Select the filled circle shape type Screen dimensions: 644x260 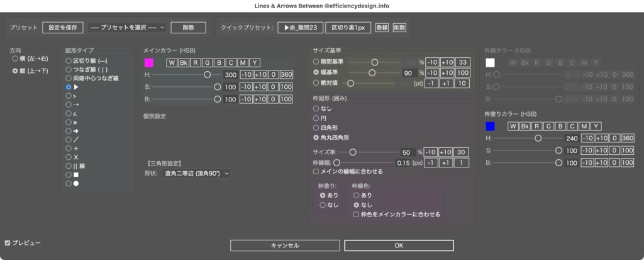(72, 183)
